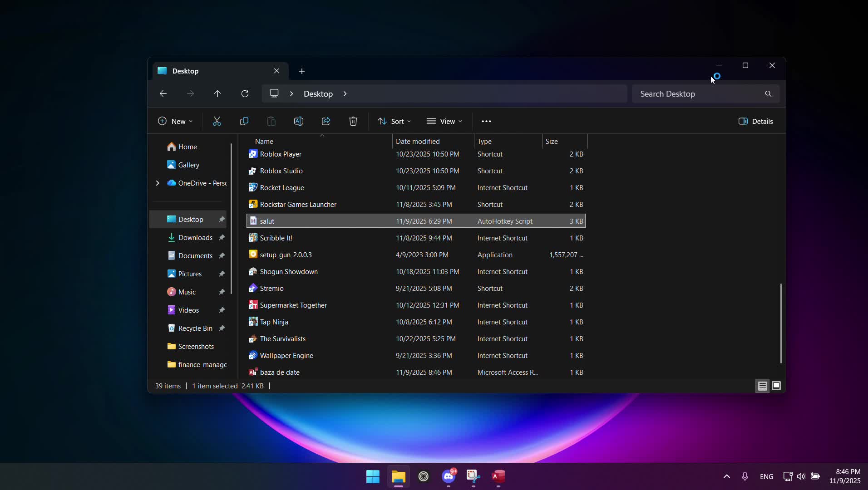This screenshot has height=490, width=868.
Task: Click the Cut scissors icon
Action: 217,121
